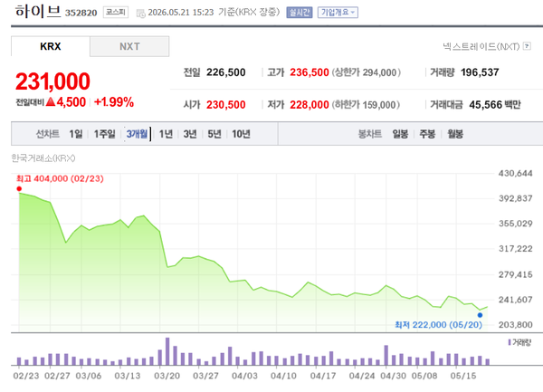Select the 3년 line chart period
Viewport: 543px width, 392px height.
pos(190,134)
